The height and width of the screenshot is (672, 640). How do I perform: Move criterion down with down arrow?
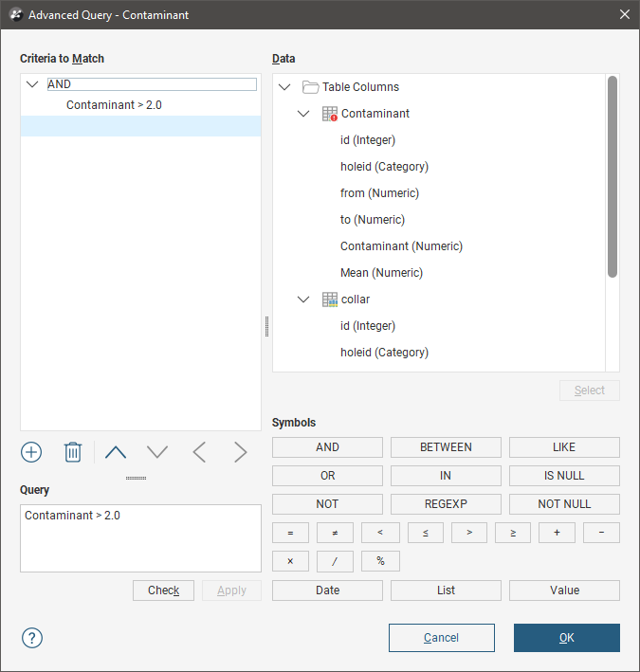point(157,452)
